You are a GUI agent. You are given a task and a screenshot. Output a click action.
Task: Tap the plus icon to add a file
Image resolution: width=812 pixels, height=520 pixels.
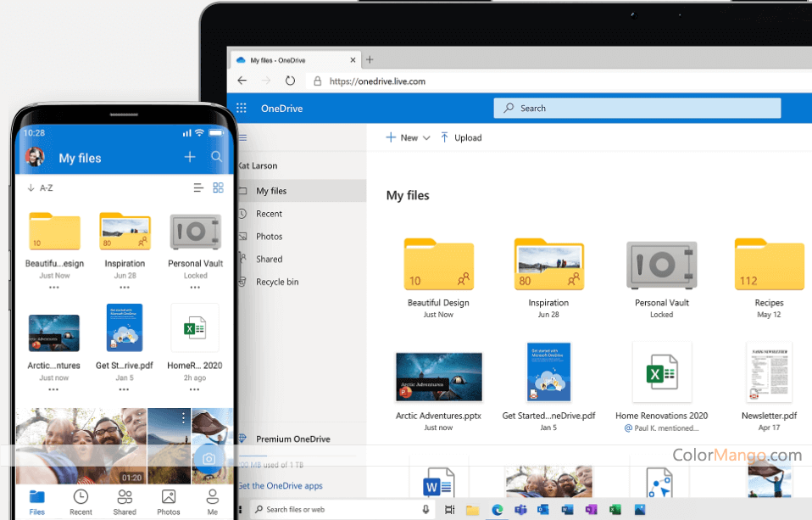tap(188, 157)
